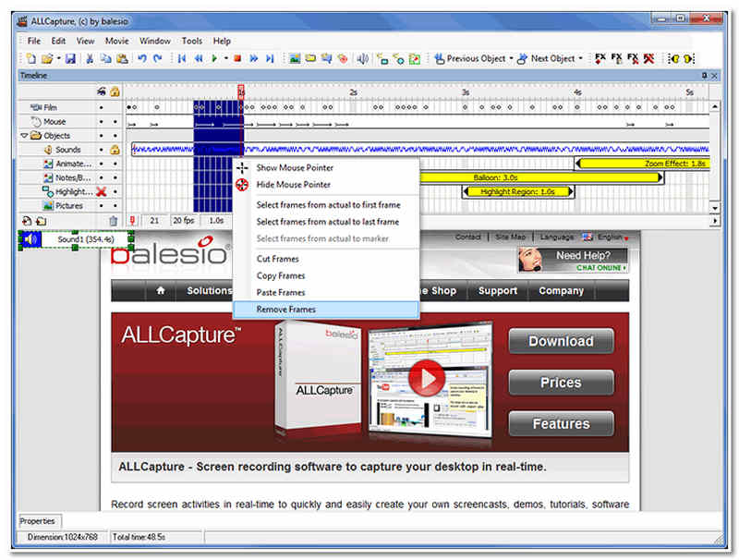Image resolution: width=739 pixels, height=560 pixels.
Task: Click the Undo arrow icon
Action: coord(142,58)
